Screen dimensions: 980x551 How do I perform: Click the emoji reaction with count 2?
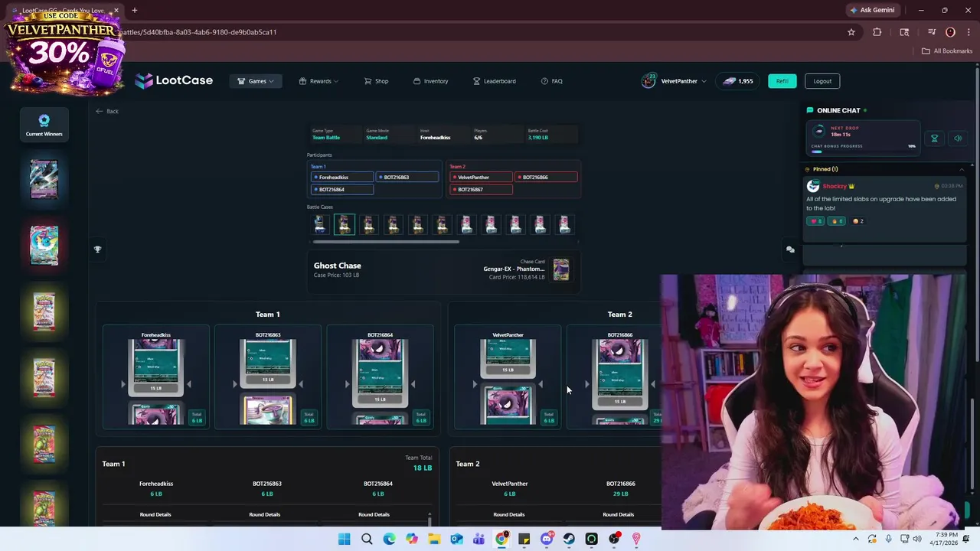point(858,221)
